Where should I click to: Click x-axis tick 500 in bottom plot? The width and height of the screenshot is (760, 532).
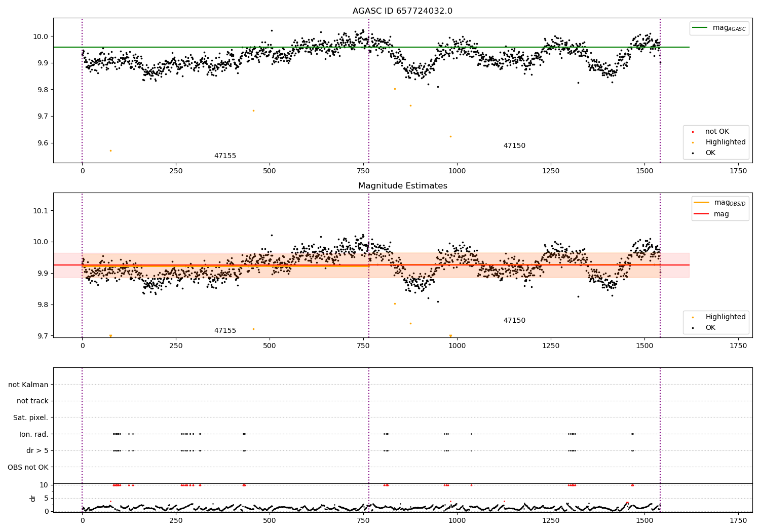(270, 520)
